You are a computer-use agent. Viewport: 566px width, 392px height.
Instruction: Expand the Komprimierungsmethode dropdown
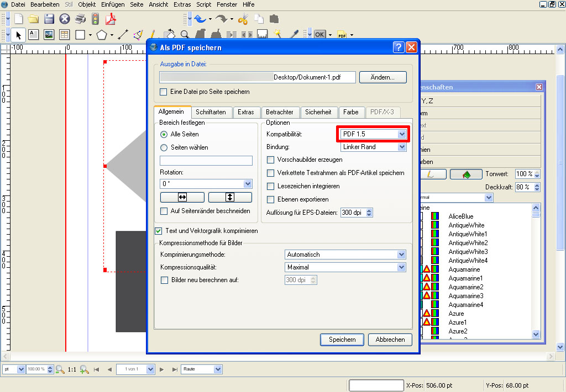pos(402,254)
